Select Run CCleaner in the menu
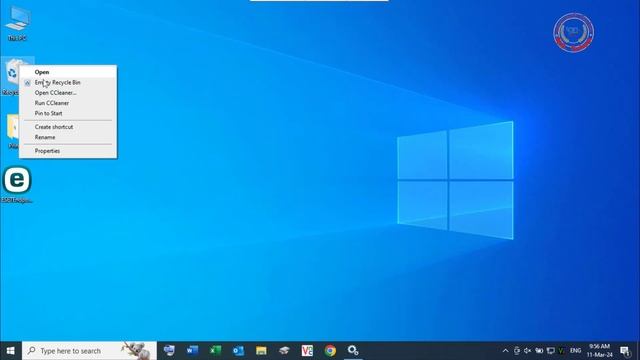The width and height of the screenshot is (640, 360). (68, 103)
